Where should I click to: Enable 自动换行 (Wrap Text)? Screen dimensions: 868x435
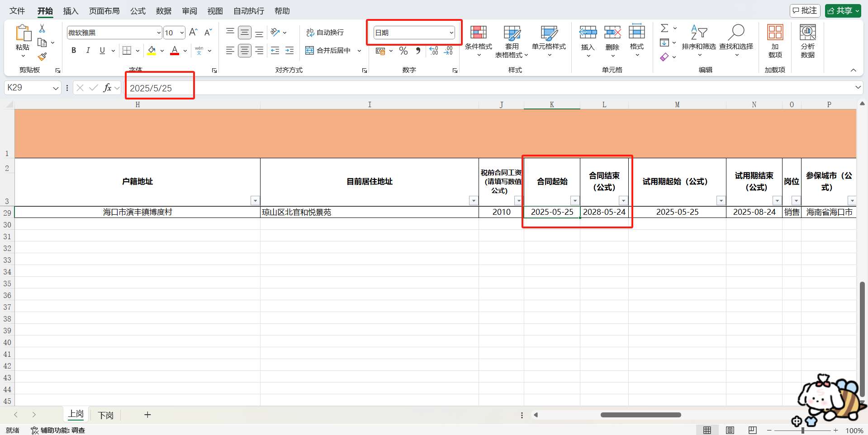point(325,32)
